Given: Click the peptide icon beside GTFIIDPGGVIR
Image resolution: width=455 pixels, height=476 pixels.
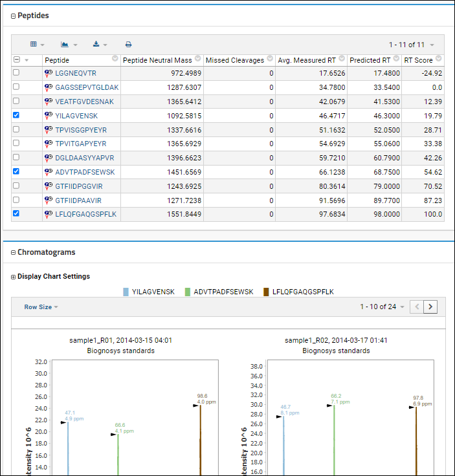Looking at the screenshot, I should (49, 186).
